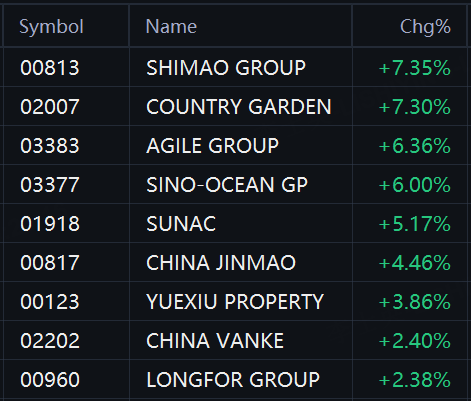This screenshot has height=401, width=471.
Task: Open stock symbol 00813
Action: (50, 68)
